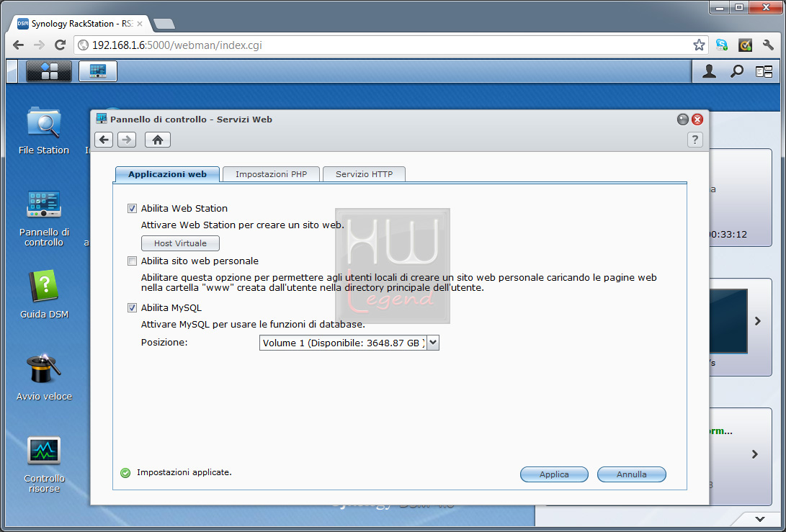
Task: Open Guida DSM desktop icon
Action: [44, 295]
